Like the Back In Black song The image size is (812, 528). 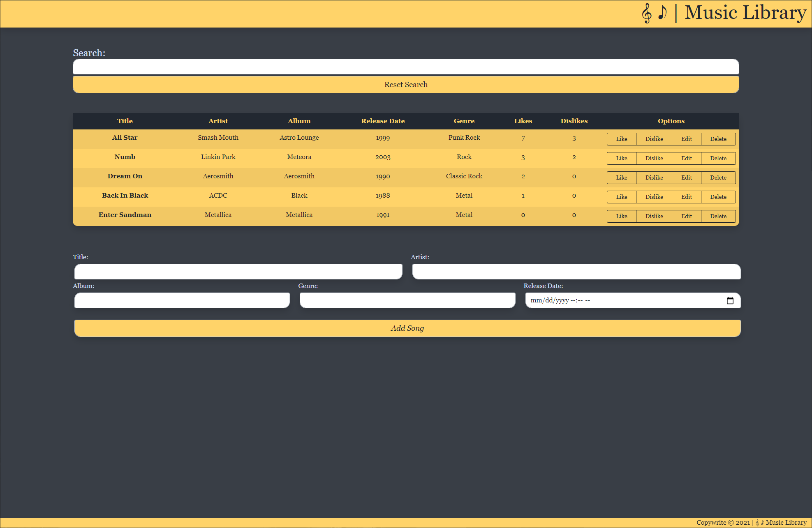[x=622, y=197]
